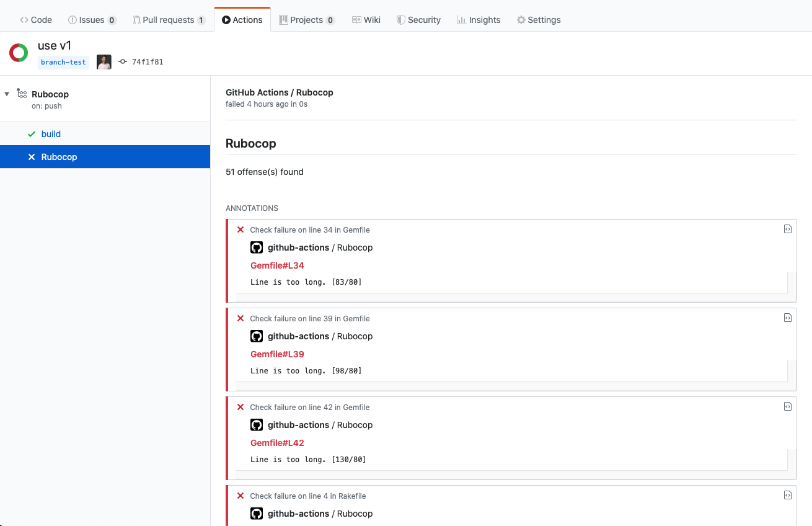812x526 pixels.
Task: Click the green checkmark beside build
Action: [x=32, y=134]
